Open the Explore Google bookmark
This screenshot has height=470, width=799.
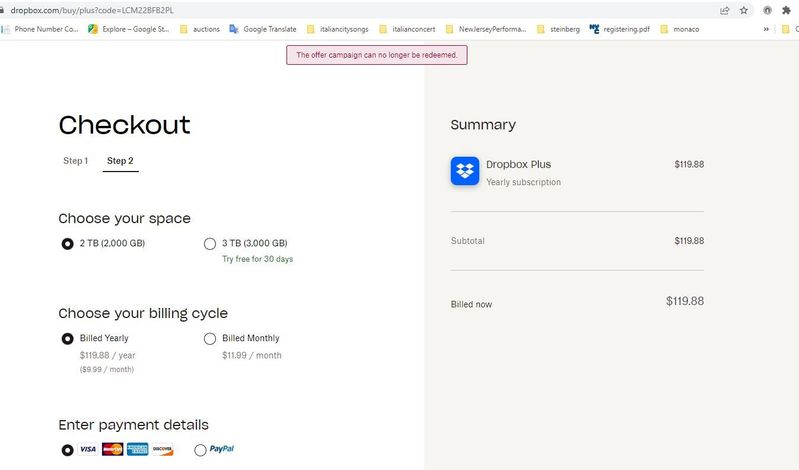pos(128,29)
